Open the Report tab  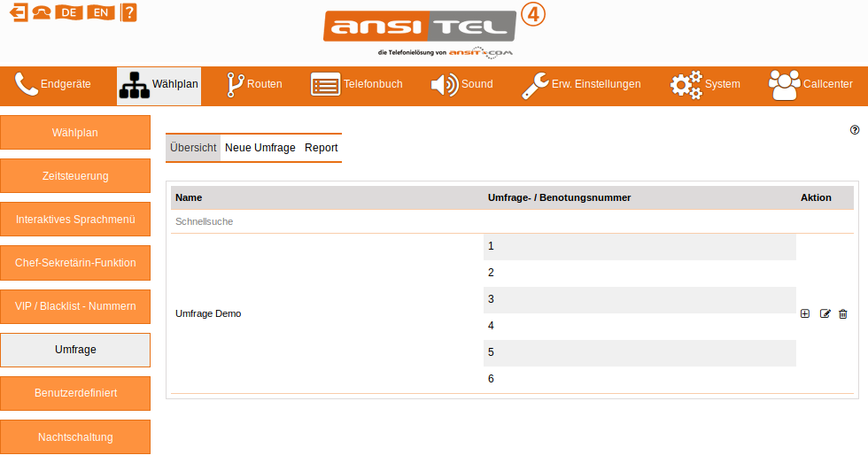(x=321, y=148)
